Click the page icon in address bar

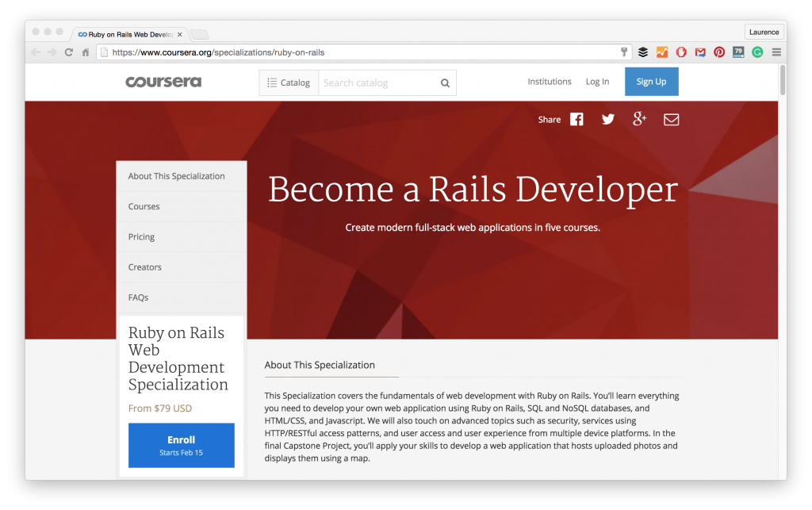(104, 52)
